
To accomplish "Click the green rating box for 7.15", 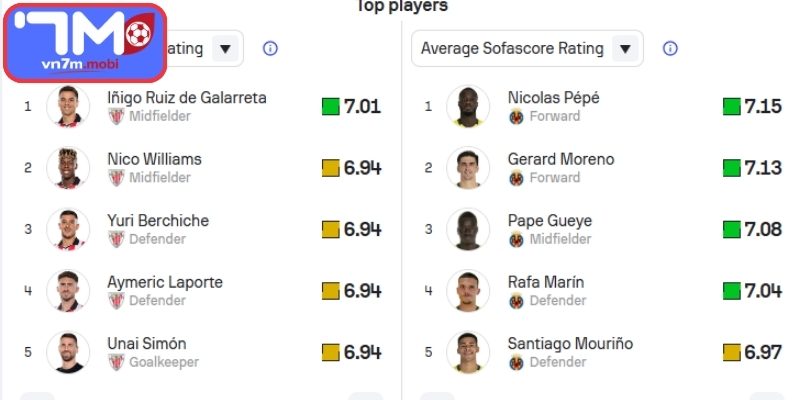I will click(731, 106).
